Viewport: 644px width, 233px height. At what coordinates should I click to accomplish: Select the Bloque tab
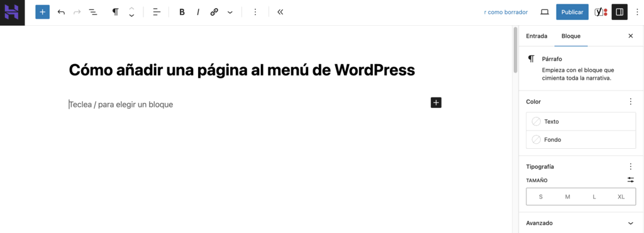point(571,36)
